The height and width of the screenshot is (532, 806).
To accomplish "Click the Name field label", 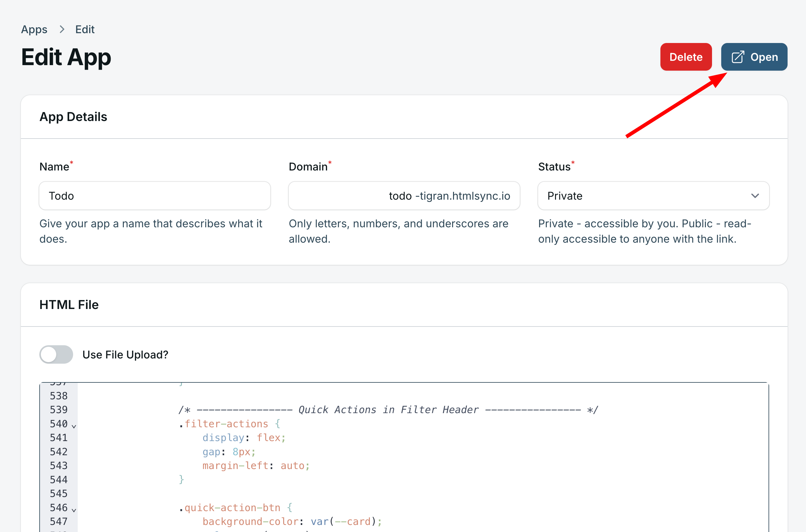I will pos(54,166).
